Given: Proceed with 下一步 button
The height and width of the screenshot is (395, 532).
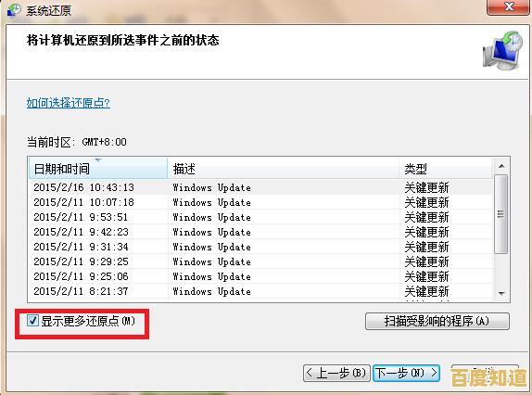Looking at the screenshot, I should point(406,373).
